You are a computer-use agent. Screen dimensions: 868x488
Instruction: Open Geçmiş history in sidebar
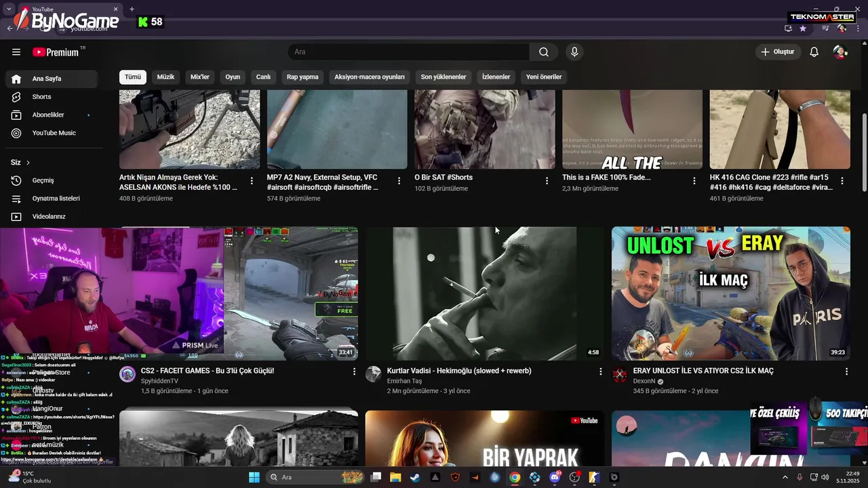click(53, 180)
